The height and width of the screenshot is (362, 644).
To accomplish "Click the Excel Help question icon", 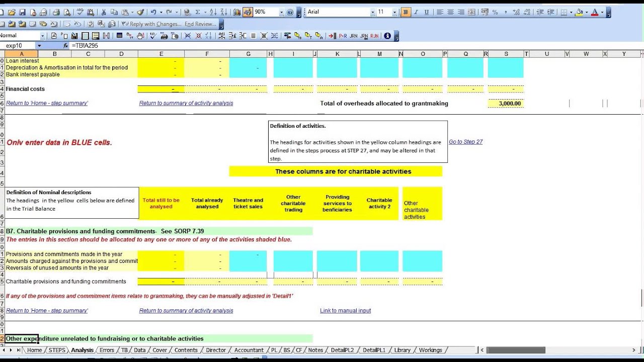I will tap(290, 12).
